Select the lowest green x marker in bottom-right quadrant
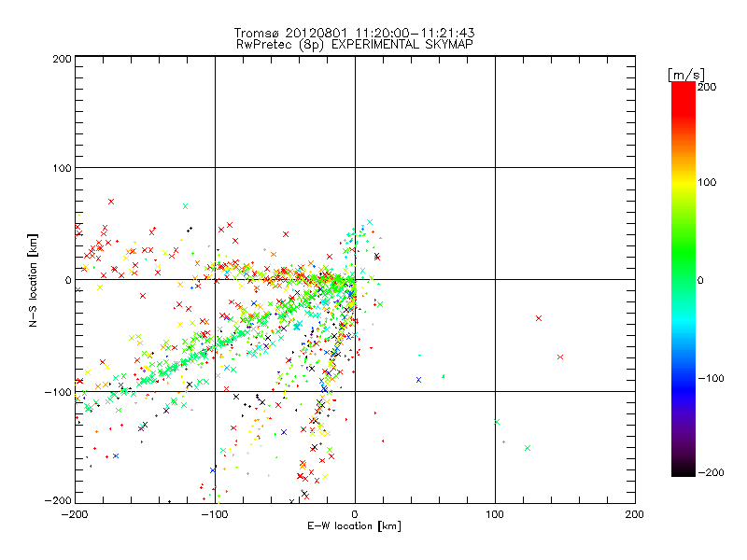747x560 pixels. click(x=528, y=448)
